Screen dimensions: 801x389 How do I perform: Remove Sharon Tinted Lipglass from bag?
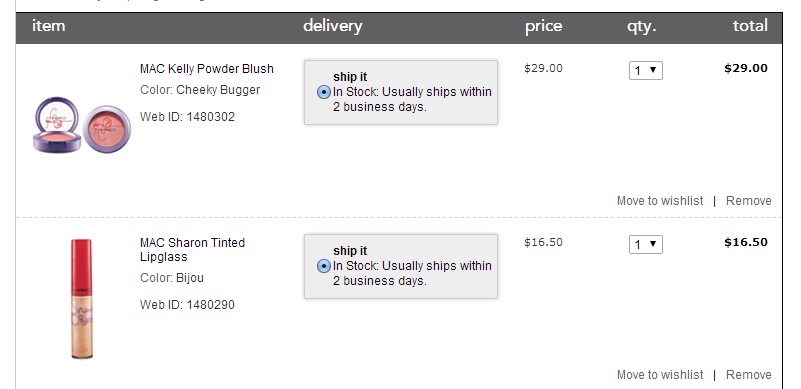[748, 375]
